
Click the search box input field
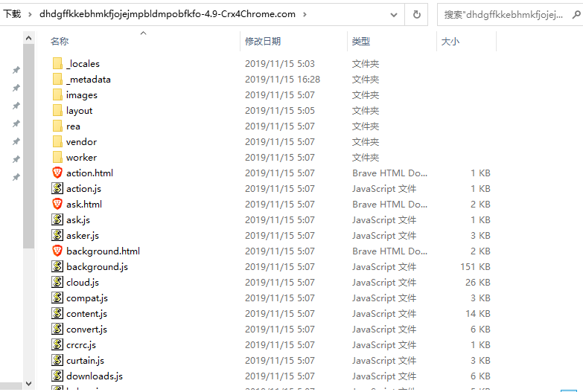tap(510, 13)
